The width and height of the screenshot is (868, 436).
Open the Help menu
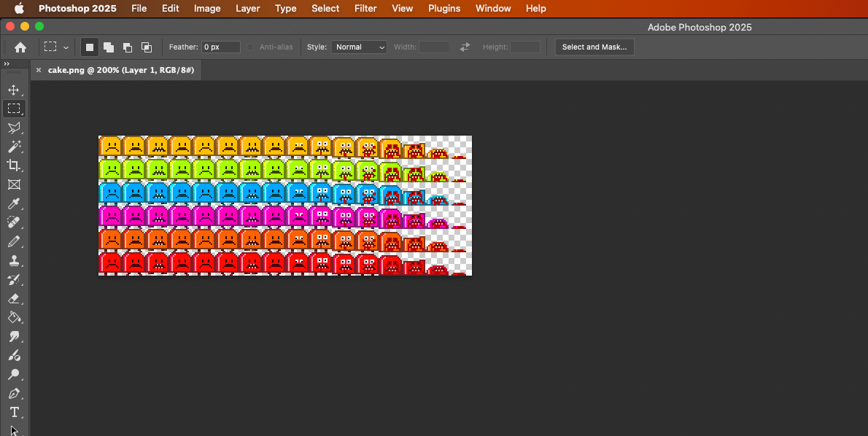click(535, 8)
